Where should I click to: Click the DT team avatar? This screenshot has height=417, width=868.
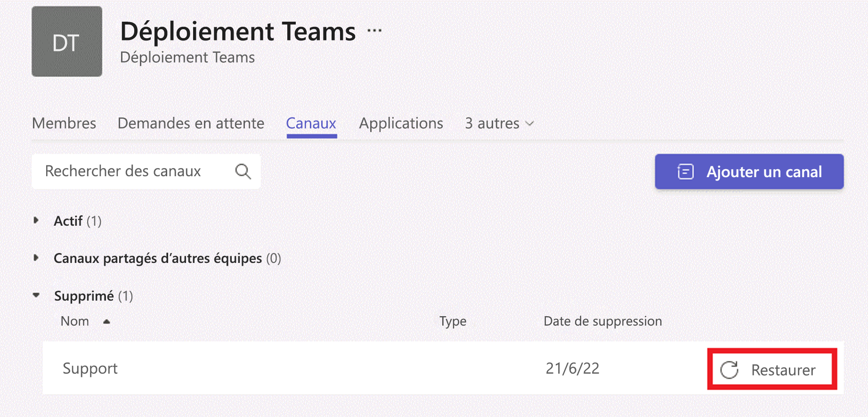pos(67,41)
